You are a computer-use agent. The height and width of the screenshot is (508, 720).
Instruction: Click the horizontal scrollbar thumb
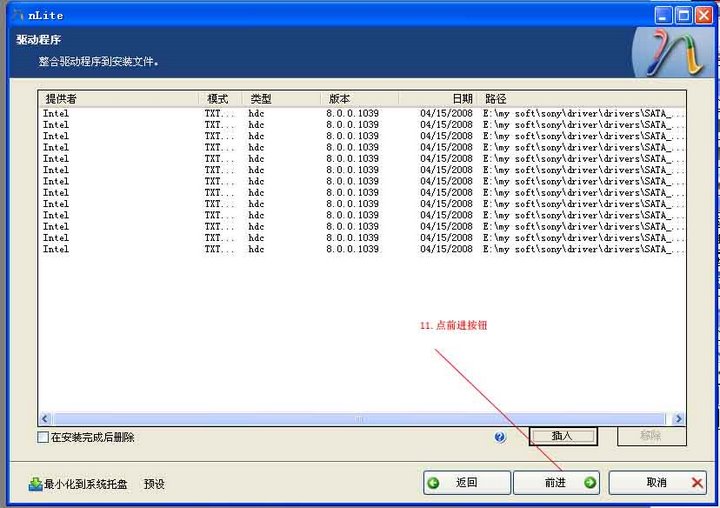coord(360,418)
